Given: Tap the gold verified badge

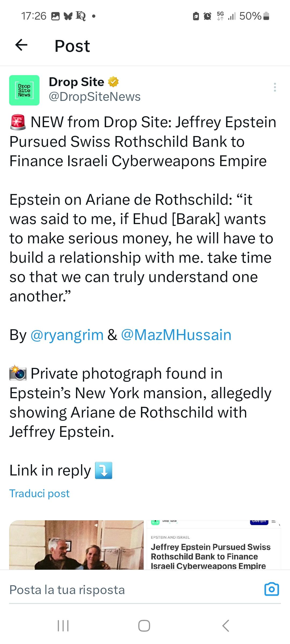Looking at the screenshot, I should point(113,82).
